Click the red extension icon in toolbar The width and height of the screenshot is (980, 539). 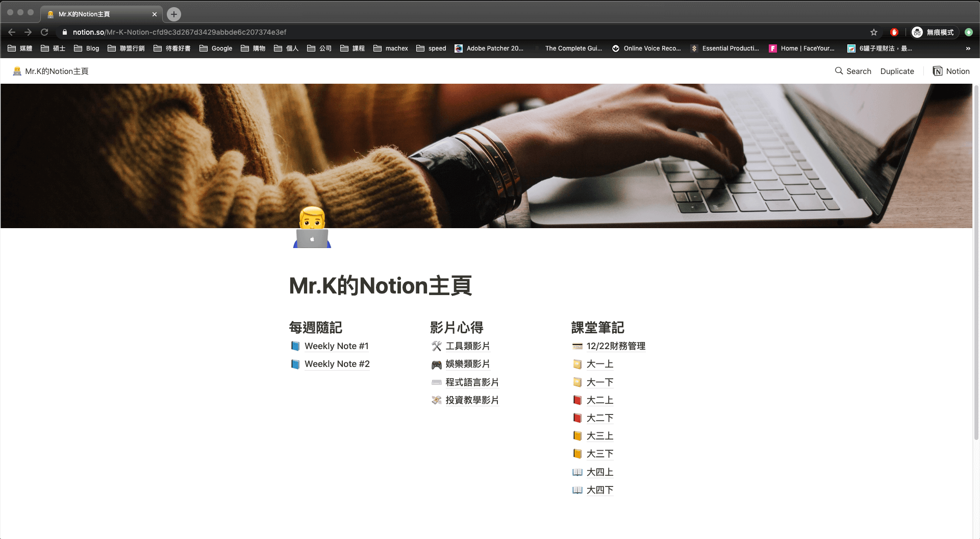(x=894, y=32)
